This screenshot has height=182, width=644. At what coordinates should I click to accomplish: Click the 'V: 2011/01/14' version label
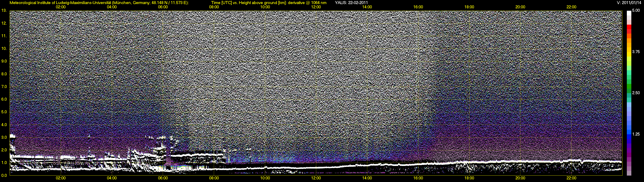pos(629,3)
